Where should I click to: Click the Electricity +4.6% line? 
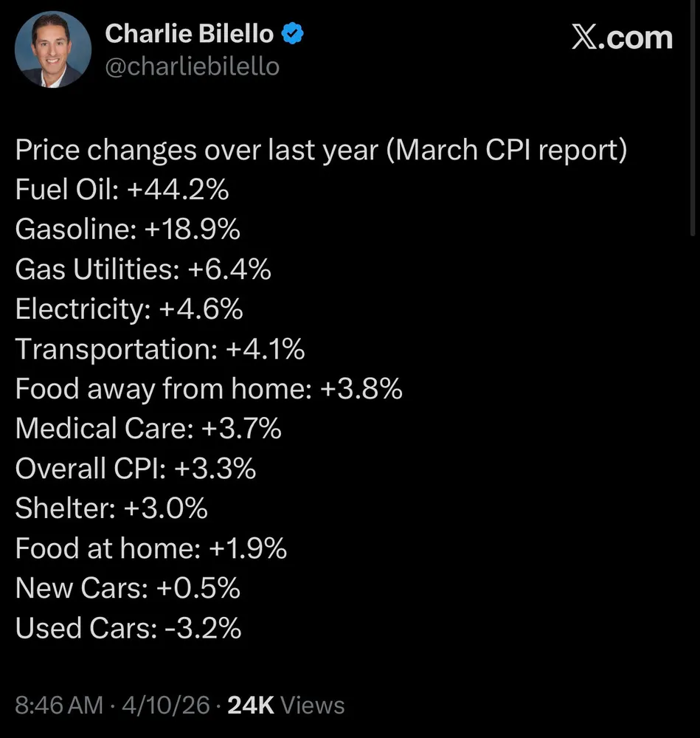point(129,309)
